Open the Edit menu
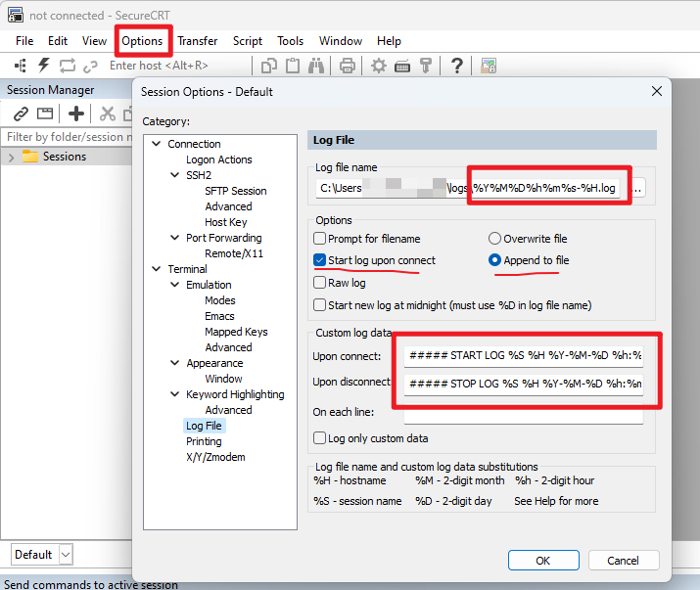 (58, 41)
